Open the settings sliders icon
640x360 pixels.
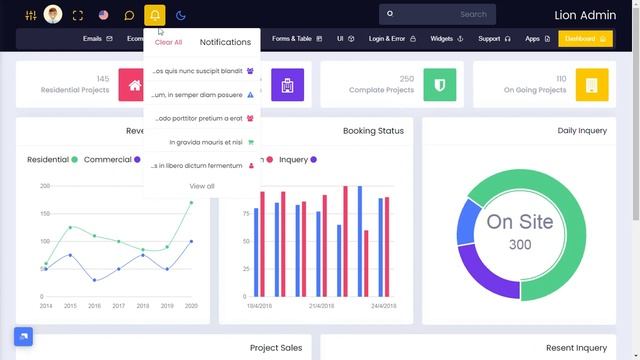coord(31,16)
